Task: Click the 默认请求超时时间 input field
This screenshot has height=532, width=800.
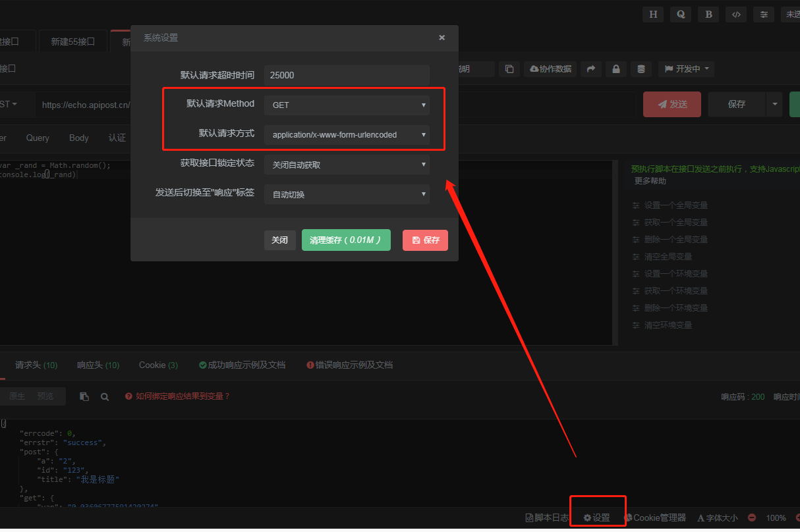Action: coord(347,75)
